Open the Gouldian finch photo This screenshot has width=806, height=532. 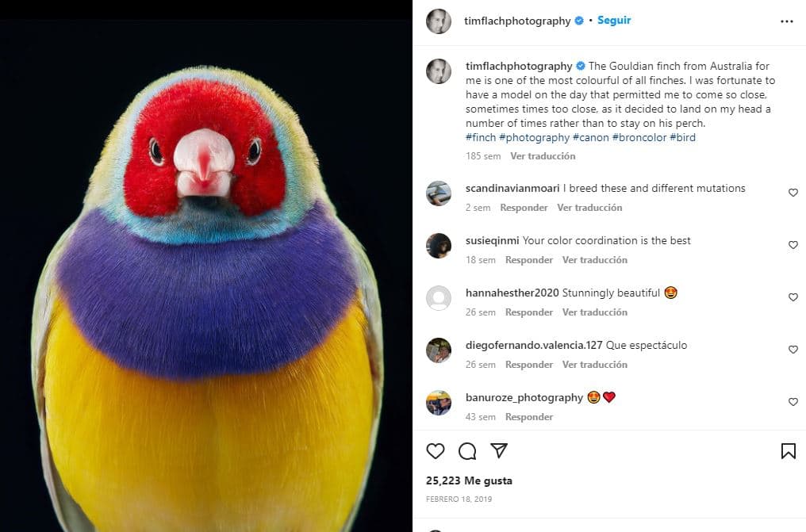click(x=206, y=266)
